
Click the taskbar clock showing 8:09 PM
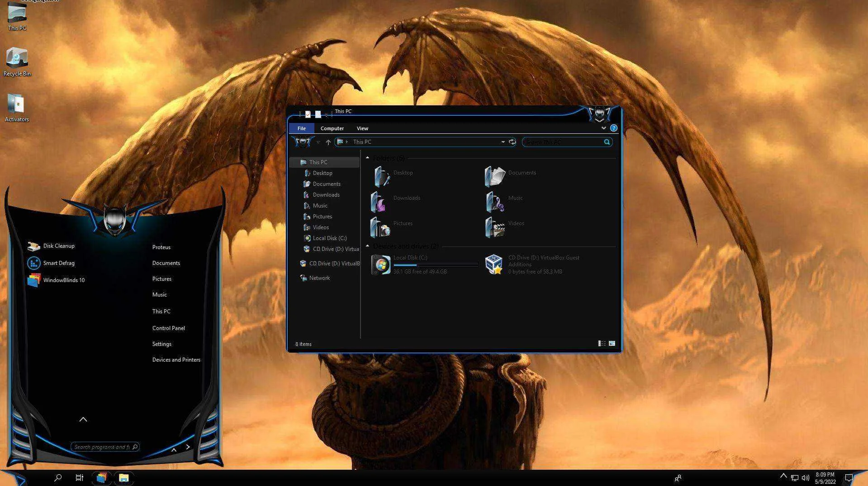(825, 478)
